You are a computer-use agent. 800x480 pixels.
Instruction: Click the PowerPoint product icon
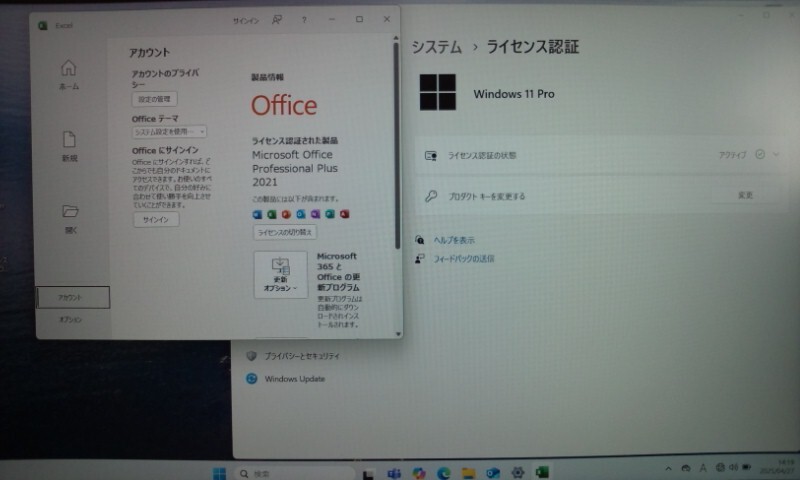tap(286, 214)
